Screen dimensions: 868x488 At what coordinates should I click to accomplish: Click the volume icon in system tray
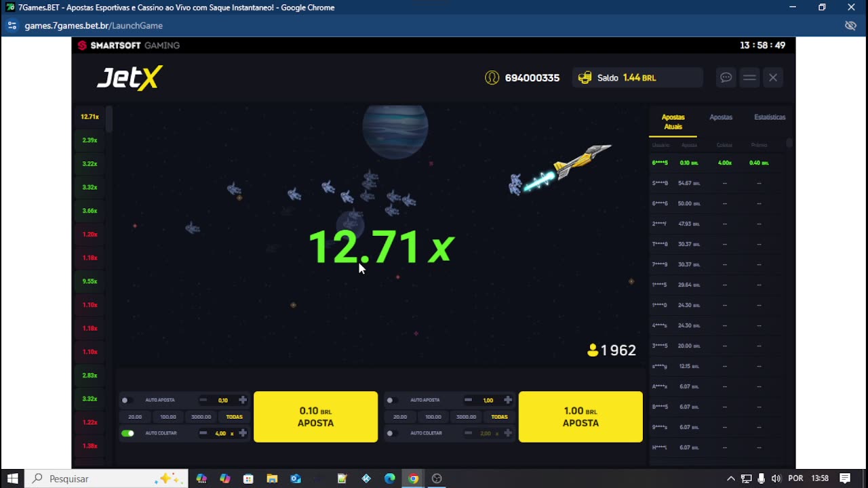[776, 479]
